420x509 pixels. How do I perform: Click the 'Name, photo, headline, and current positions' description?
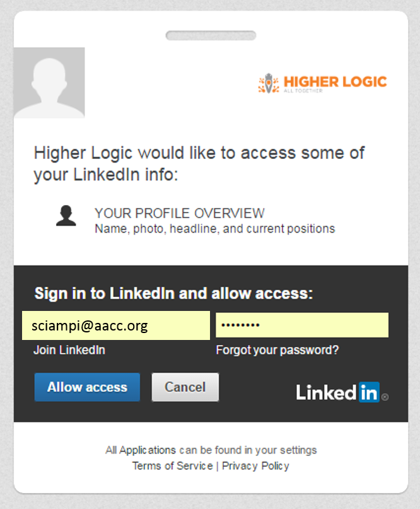click(214, 228)
